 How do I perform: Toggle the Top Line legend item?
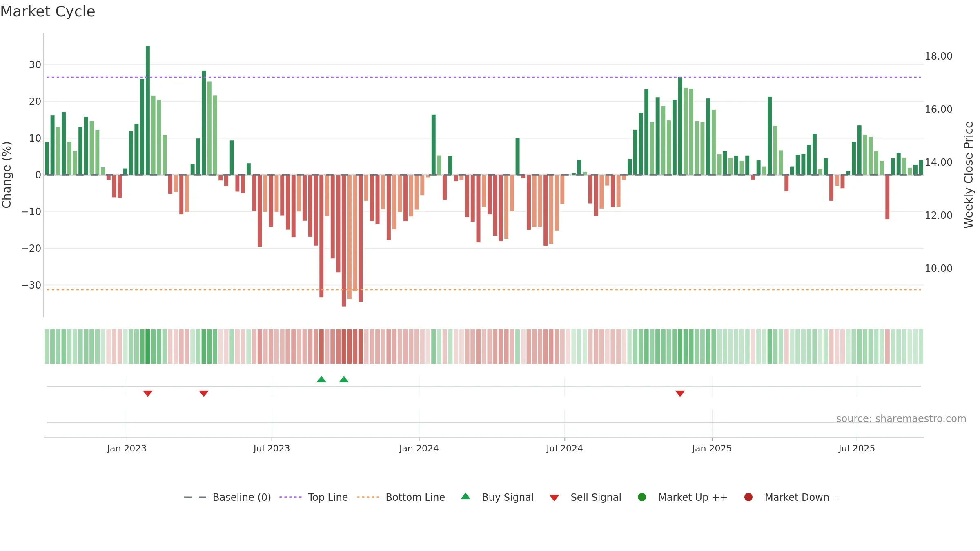tap(314, 497)
